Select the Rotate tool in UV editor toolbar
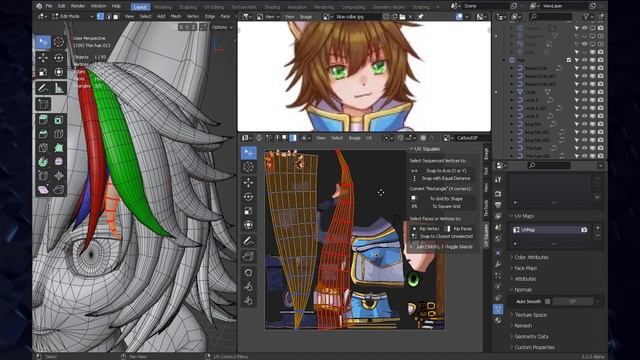 248,197
